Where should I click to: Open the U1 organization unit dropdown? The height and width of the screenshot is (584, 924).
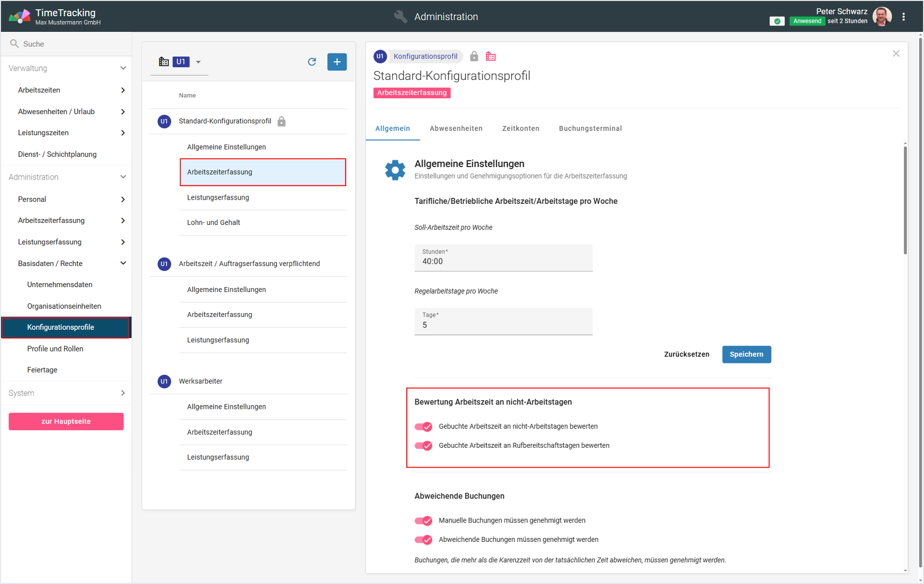tap(198, 62)
